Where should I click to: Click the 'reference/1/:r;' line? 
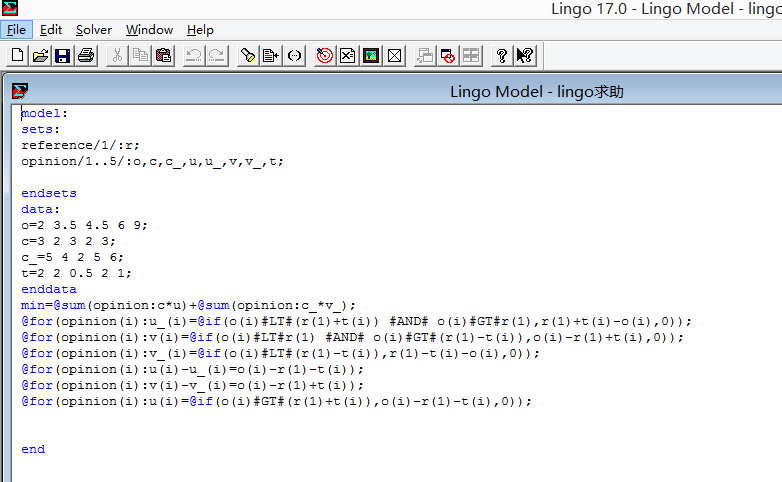[x=80, y=145]
